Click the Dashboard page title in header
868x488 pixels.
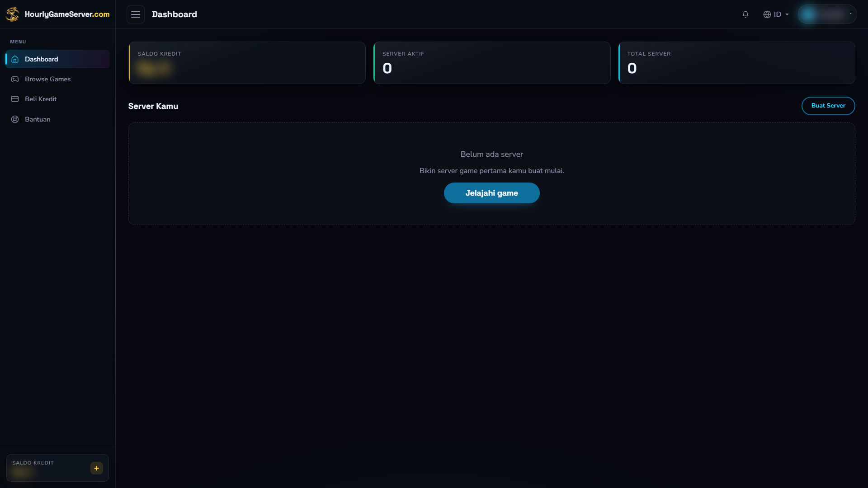coord(174,14)
